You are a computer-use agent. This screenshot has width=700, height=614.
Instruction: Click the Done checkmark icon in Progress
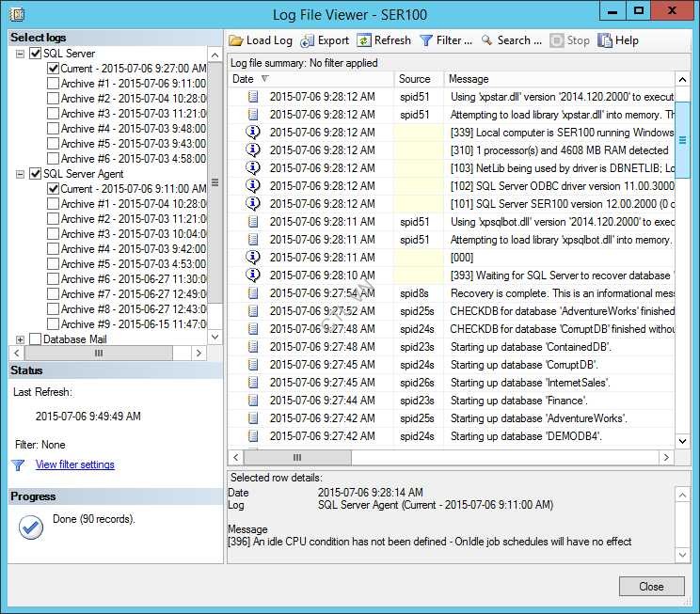tap(31, 527)
